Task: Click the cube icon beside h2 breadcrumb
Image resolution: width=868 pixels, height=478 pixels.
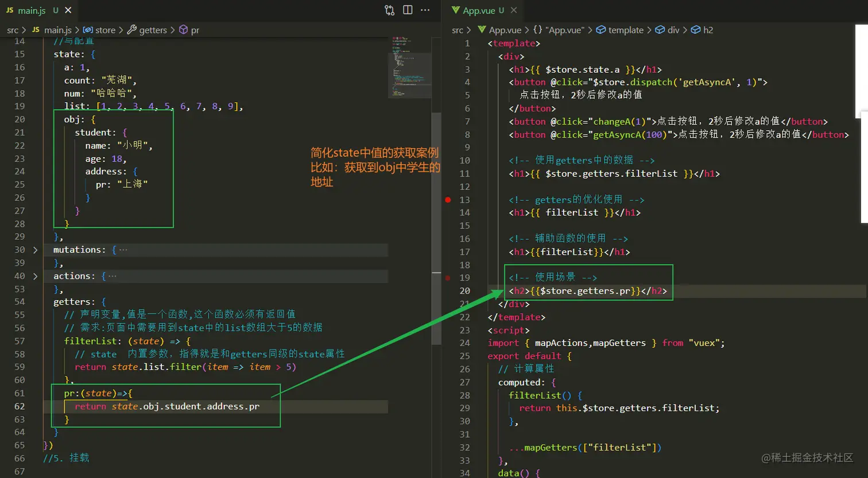Action: (696, 30)
